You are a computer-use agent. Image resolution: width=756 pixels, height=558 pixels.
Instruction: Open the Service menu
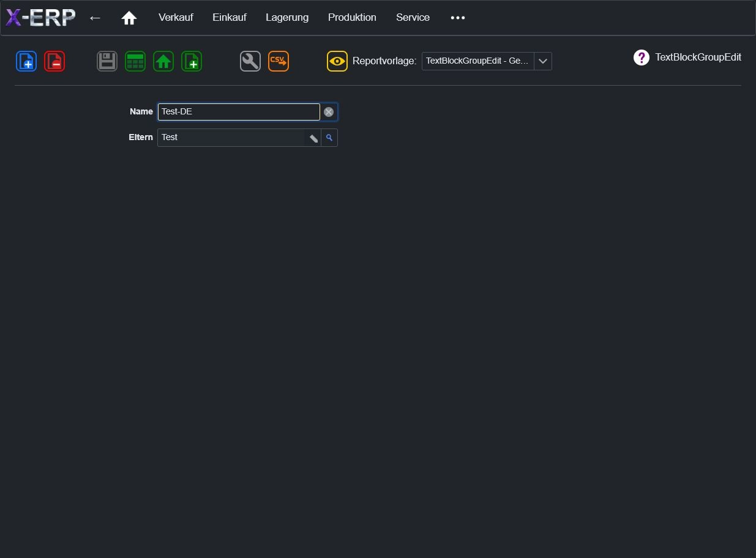click(413, 17)
